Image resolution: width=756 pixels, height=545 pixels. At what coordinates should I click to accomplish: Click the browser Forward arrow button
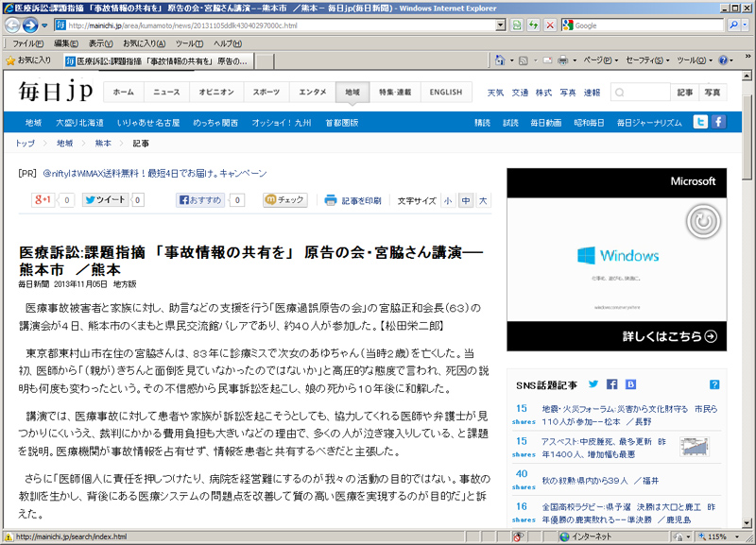pyautogui.click(x=30, y=26)
